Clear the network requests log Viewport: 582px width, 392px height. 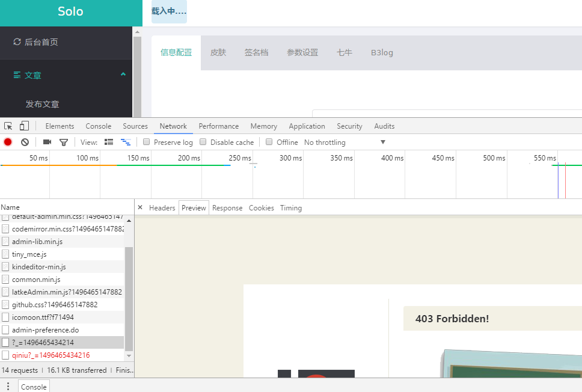tap(25, 142)
